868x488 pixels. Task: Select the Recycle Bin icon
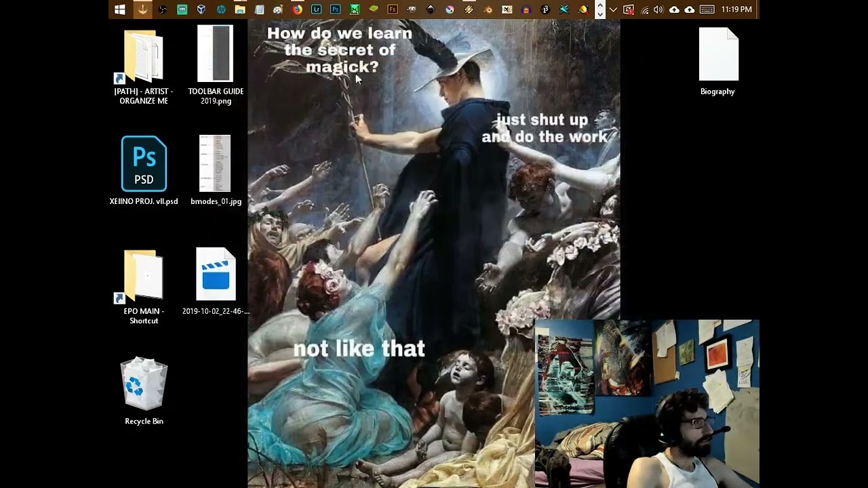[x=144, y=391]
